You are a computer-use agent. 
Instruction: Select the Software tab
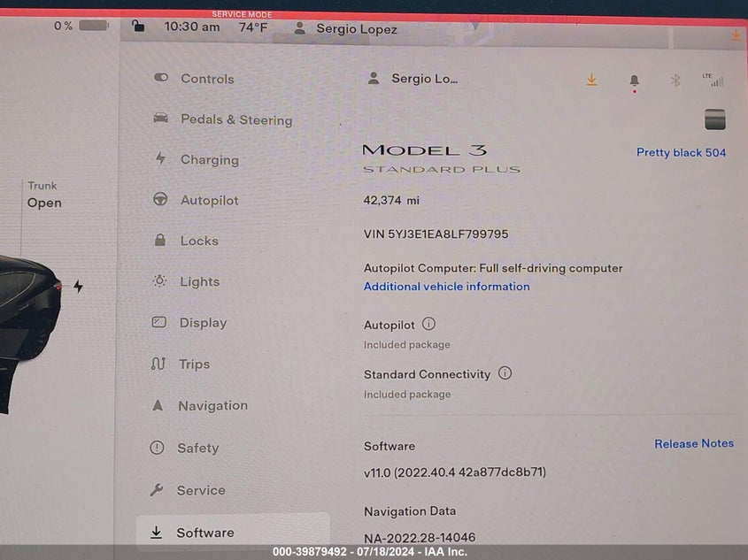pos(234,533)
